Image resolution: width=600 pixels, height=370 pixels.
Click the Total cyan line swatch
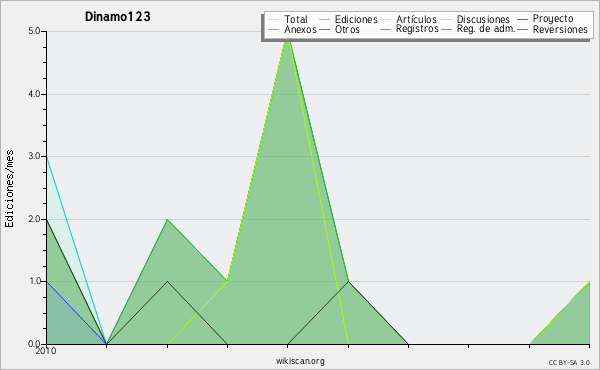coord(274,20)
